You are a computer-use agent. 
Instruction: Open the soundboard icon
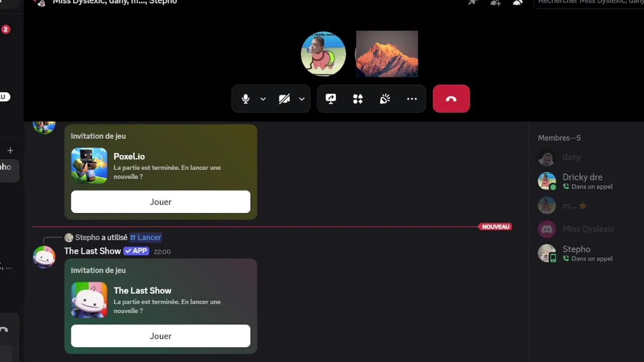(385, 99)
